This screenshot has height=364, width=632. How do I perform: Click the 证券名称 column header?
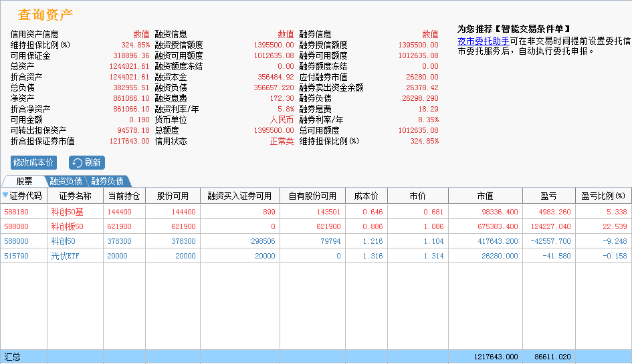[x=75, y=196]
